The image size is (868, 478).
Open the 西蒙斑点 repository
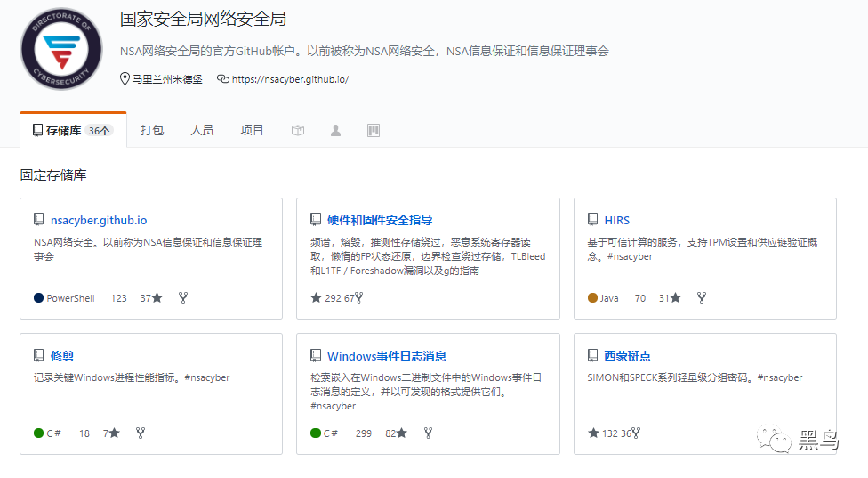[627, 355]
